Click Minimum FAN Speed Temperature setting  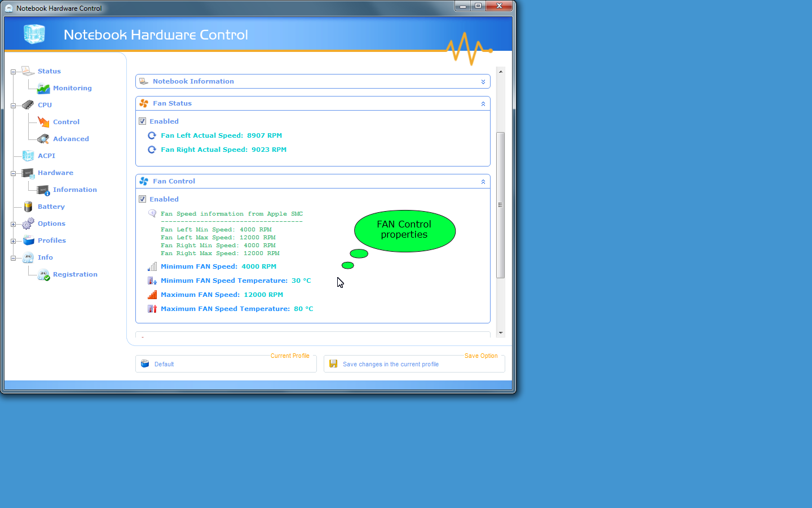235,281
